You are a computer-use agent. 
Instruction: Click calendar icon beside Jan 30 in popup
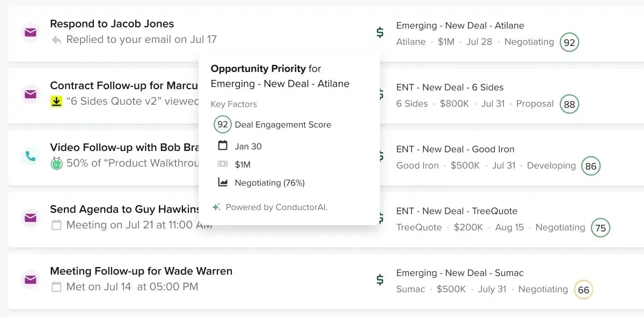pyautogui.click(x=223, y=146)
